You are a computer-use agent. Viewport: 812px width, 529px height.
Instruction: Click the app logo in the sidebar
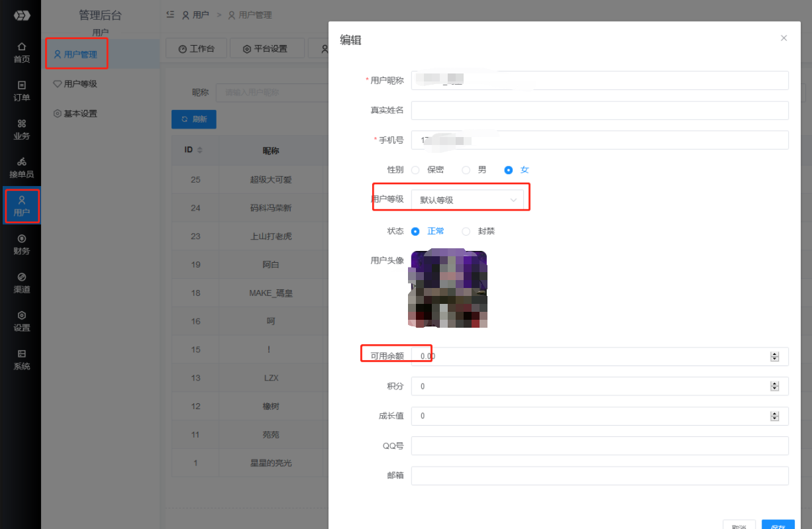tap(21, 15)
